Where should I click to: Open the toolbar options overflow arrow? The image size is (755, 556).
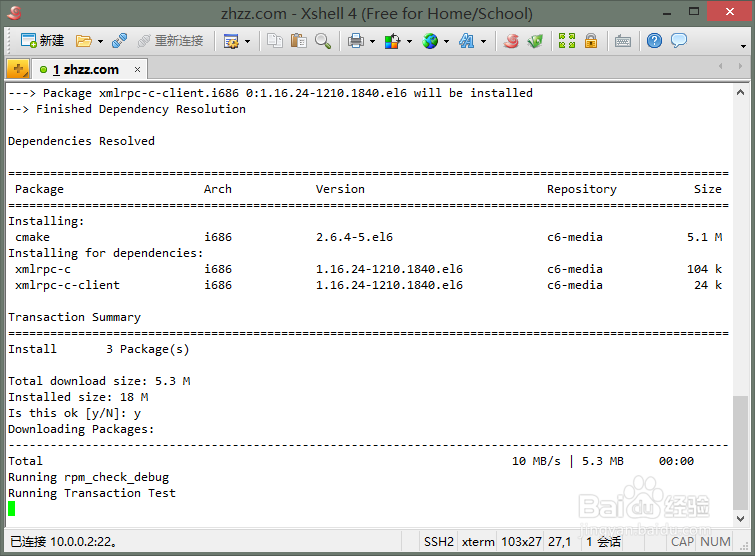[743, 46]
